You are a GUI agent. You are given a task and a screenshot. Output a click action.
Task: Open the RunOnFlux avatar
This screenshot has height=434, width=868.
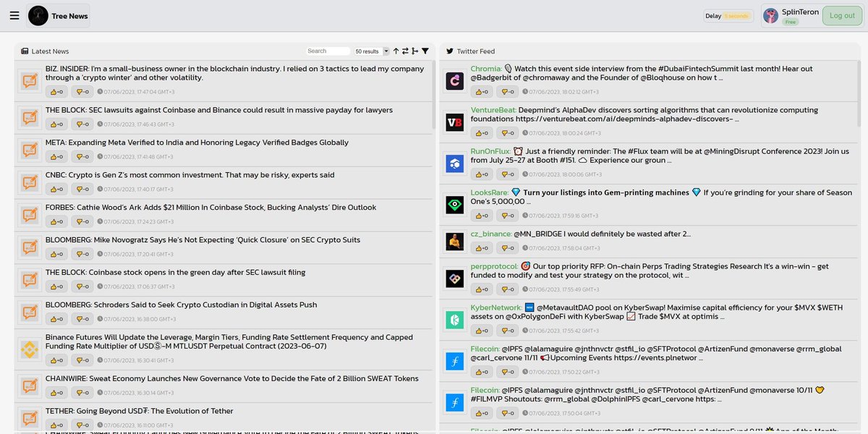[x=455, y=163]
